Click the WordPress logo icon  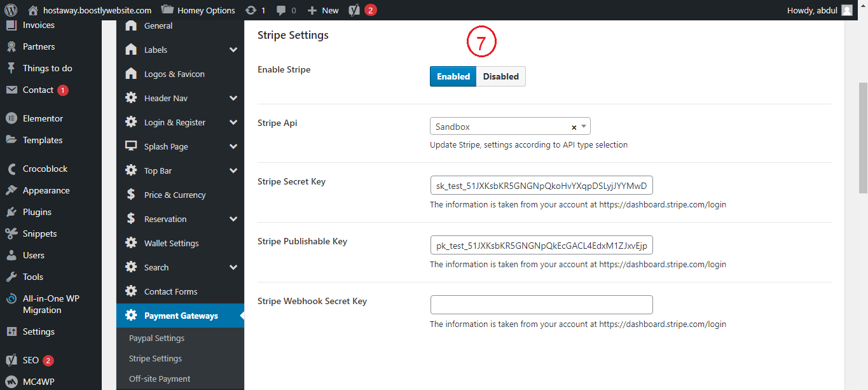tap(11, 10)
